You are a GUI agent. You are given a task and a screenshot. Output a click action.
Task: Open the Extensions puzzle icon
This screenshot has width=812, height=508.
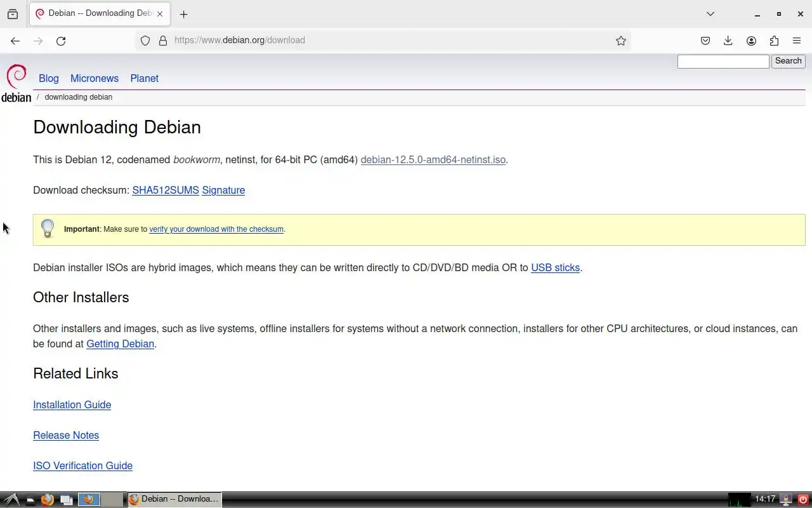tap(774, 41)
